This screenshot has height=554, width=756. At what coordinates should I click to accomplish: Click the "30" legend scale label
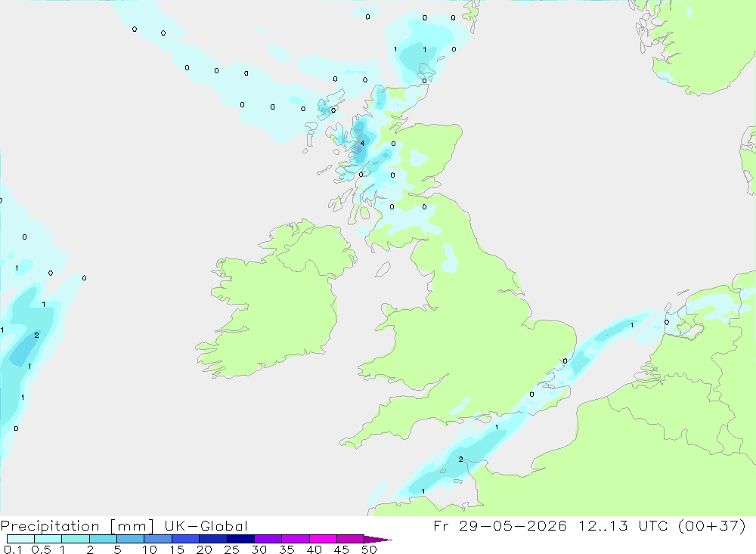pyautogui.click(x=259, y=549)
